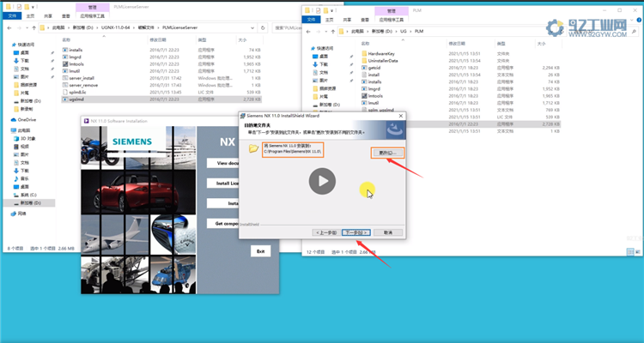Open recent locations dropdown in PLM window

coord(326,31)
